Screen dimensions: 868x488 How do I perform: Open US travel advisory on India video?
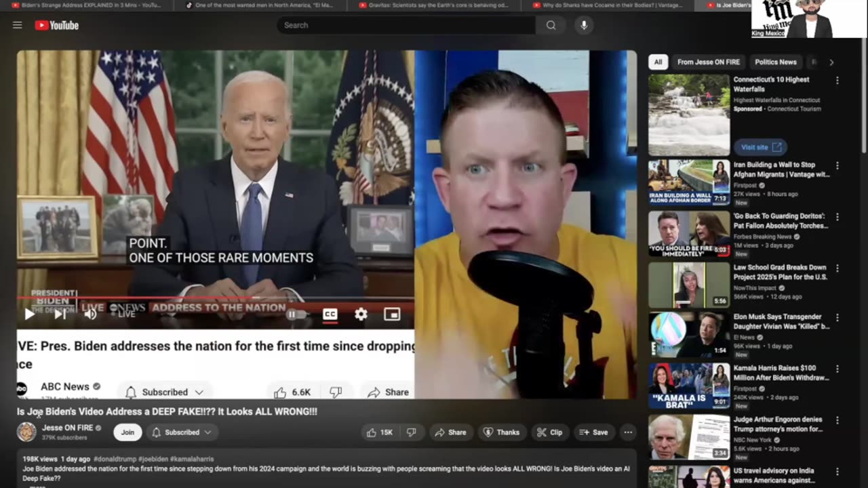[x=689, y=476]
